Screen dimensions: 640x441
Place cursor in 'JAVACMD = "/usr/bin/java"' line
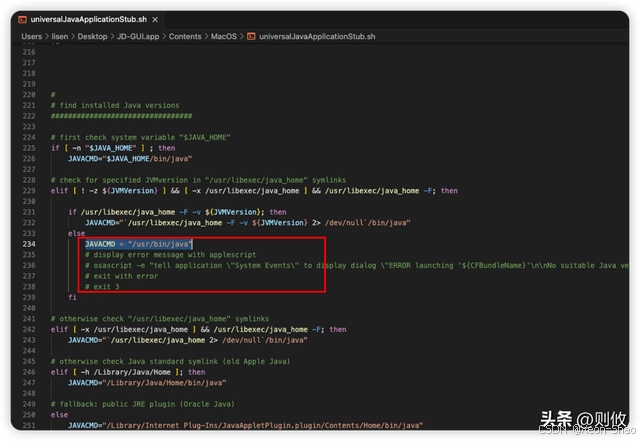point(138,244)
